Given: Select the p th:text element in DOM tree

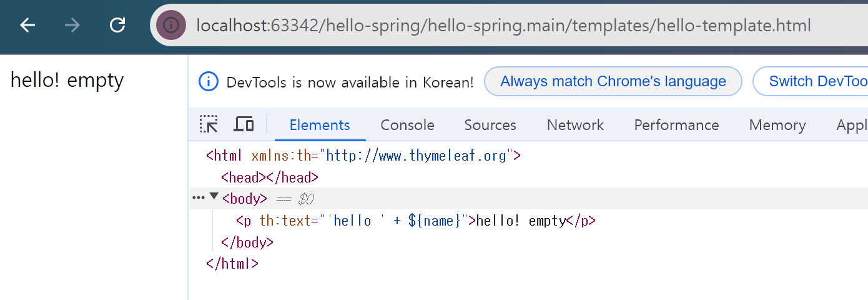Looking at the screenshot, I should [416, 221].
